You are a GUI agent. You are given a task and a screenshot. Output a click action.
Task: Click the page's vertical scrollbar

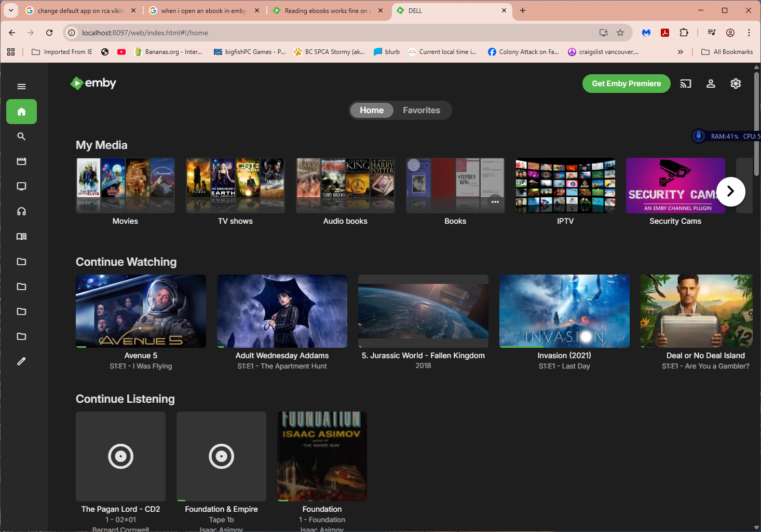pyautogui.click(x=757, y=125)
